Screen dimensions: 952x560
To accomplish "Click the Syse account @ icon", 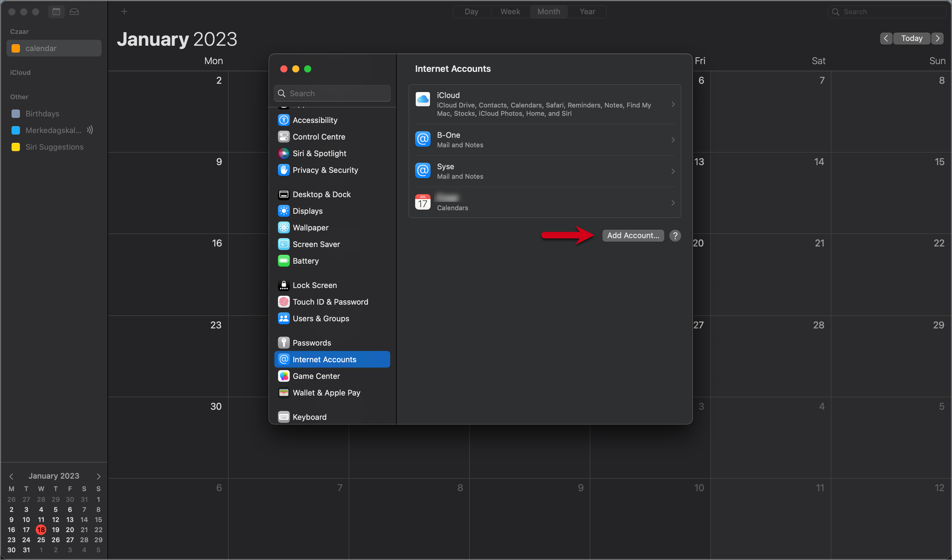I will click(423, 171).
